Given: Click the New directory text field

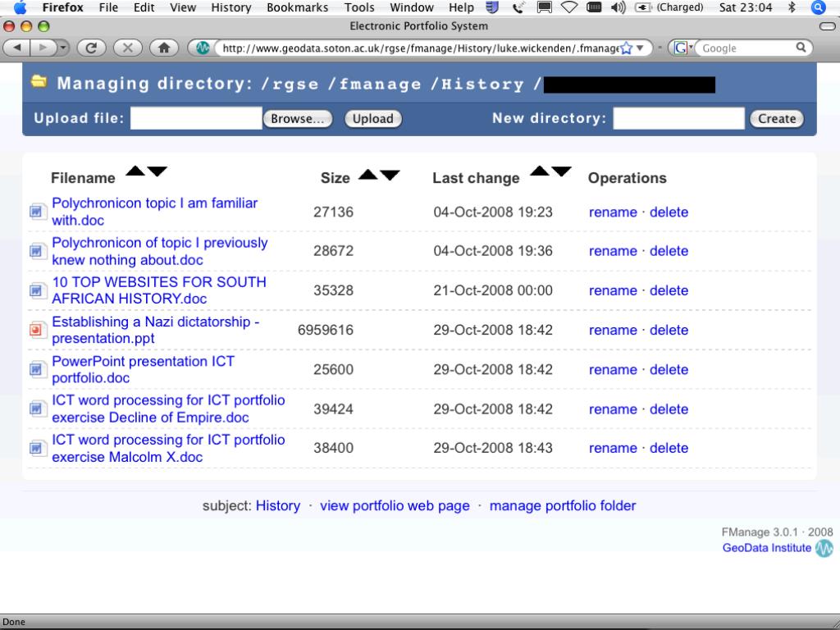Looking at the screenshot, I should click(678, 118).
